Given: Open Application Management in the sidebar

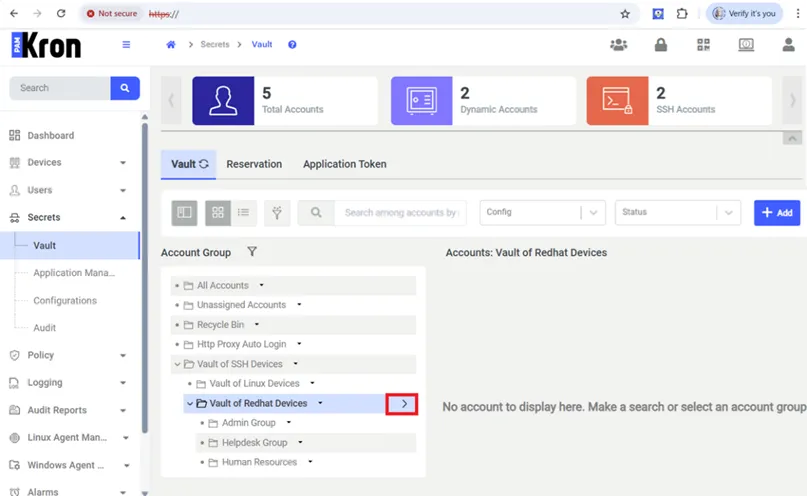Looking at the screenshot, I should (x=74, y=273).
